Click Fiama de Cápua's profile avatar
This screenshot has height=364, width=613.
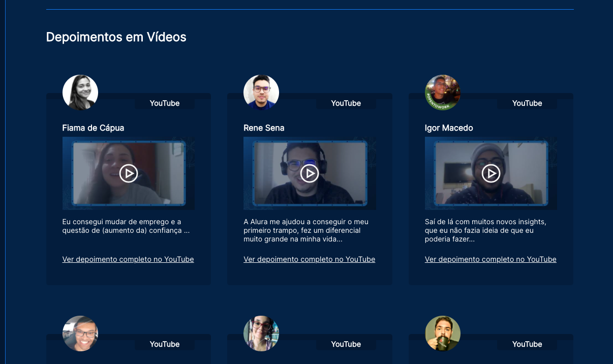(x=80, y=93)
